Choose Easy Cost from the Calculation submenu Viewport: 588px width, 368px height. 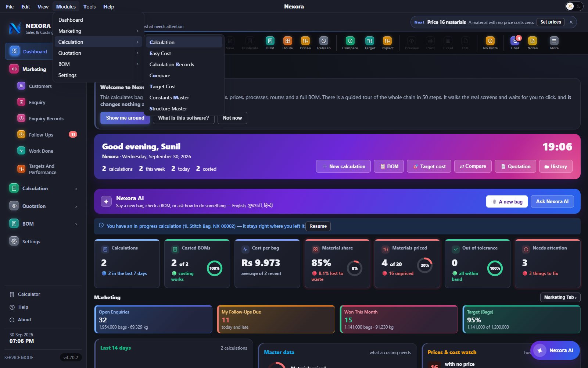pos(184,53)
